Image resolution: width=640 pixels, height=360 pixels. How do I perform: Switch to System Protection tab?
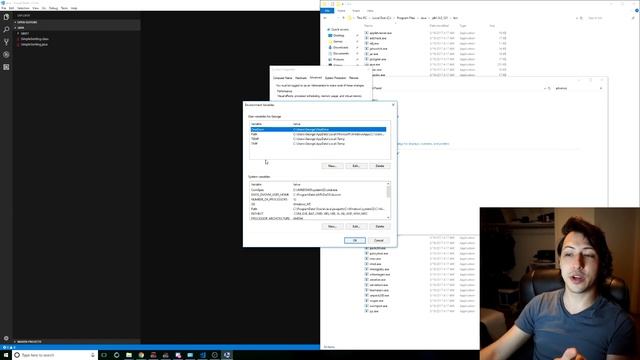point(336,78)
